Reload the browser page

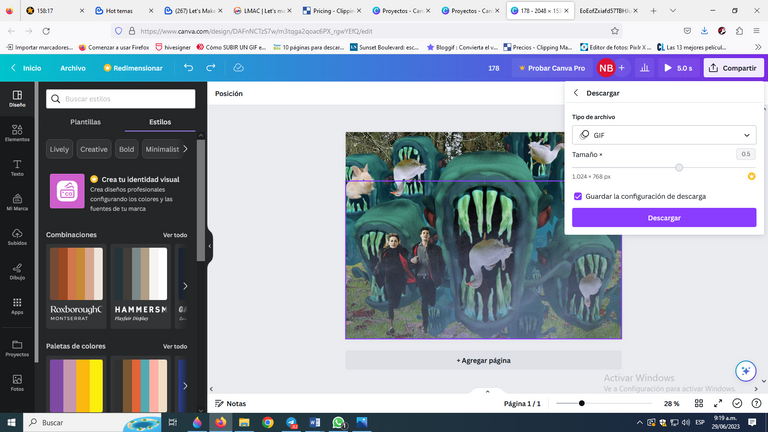tap(46, 31)
